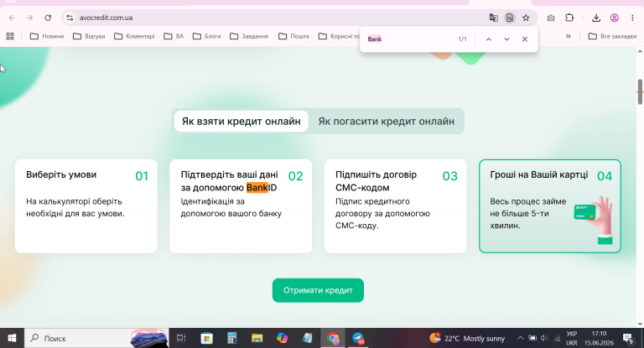Open File Explorer from the taskbar
This screenshot has height=348, width=644.
tap(257, 338)
